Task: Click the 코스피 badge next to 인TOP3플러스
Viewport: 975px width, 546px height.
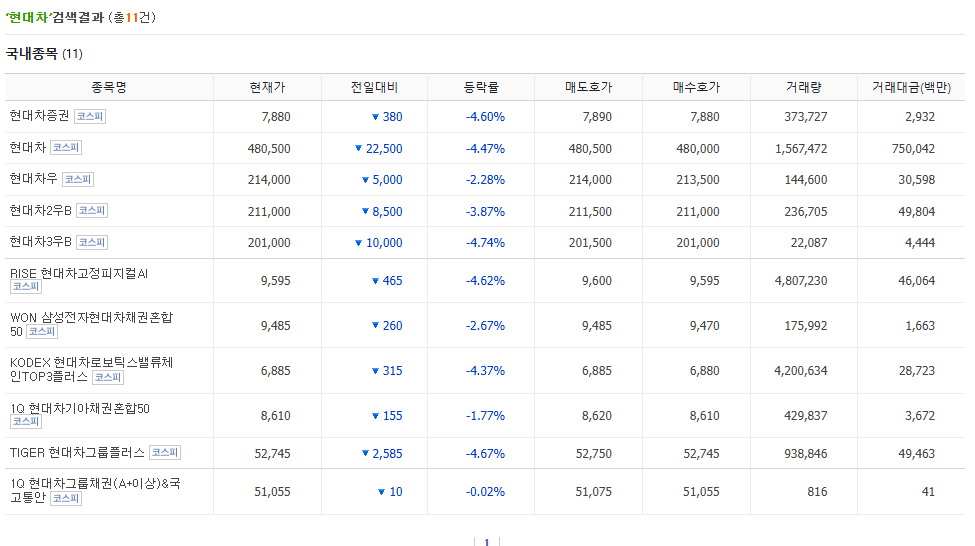Action: (108, 377)
